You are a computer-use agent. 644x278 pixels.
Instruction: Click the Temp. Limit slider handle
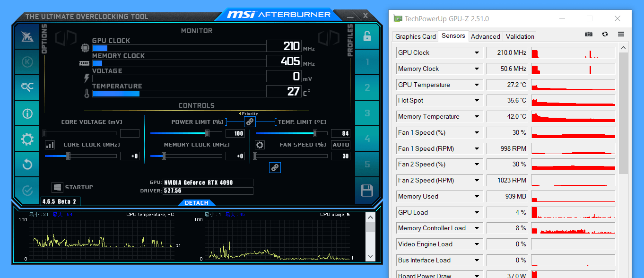(315, 133)
